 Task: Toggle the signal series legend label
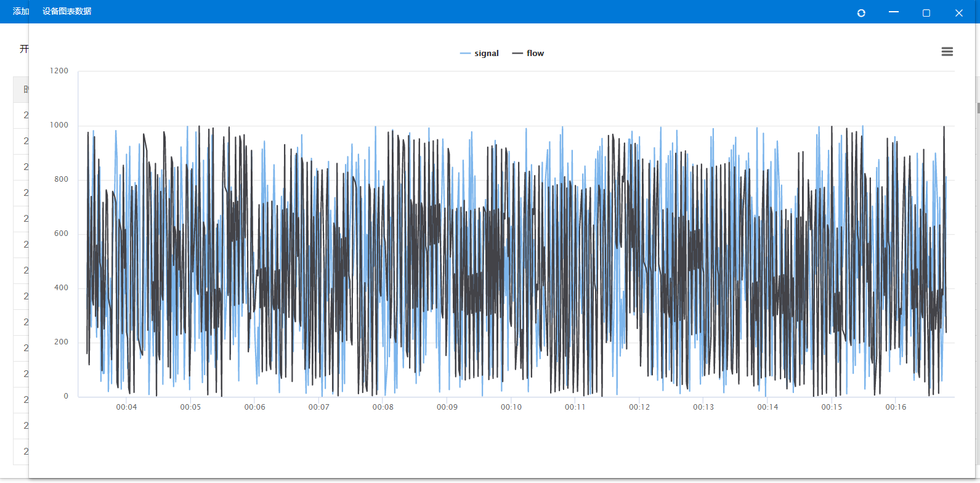(x=486, y=54)
